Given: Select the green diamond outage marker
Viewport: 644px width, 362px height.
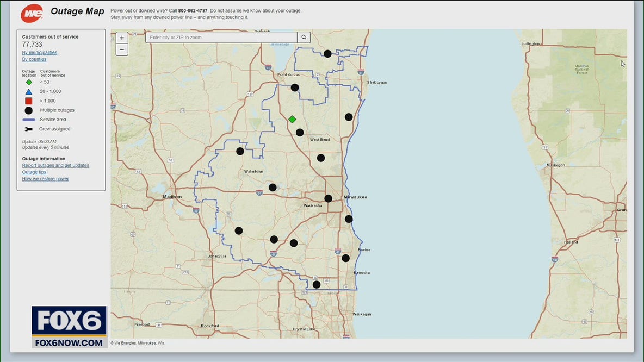Looking at the screenshot, I should (x=292, y=120).
